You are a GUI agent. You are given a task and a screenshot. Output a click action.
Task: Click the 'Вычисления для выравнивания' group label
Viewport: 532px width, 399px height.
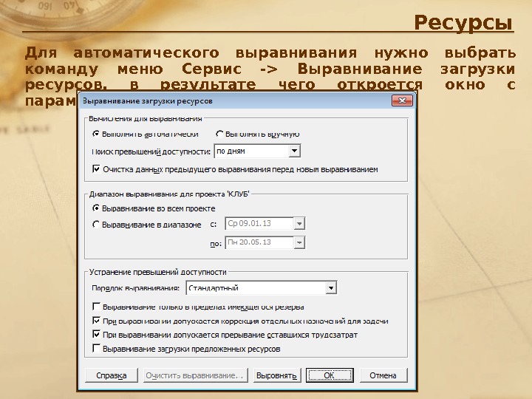tap(146, 119)
